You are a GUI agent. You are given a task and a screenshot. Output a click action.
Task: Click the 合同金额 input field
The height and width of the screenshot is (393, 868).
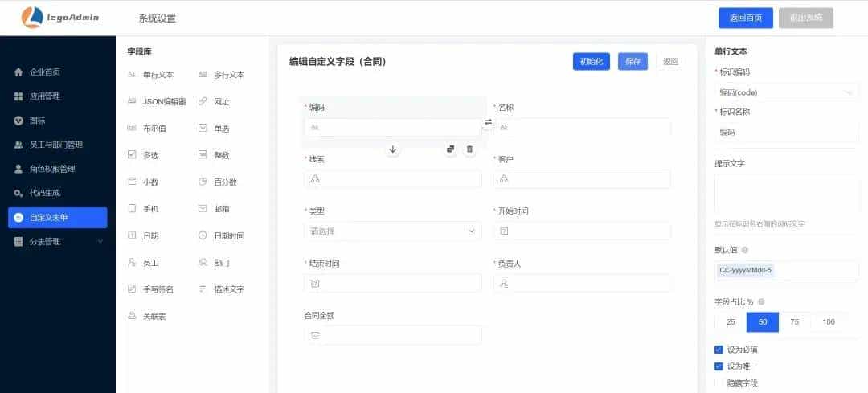click(392, 335)
